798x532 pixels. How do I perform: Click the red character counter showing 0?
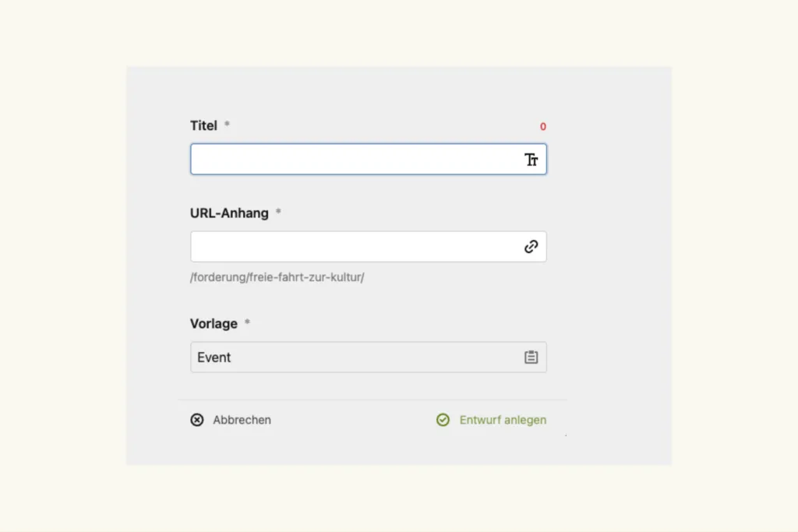point(543,127)
